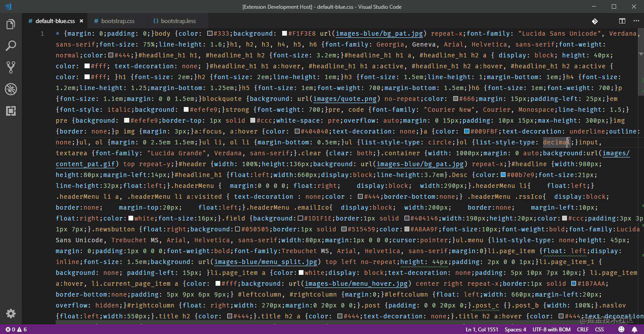Click the "Lucida Grande" string
The image size is (644, 334).
pos(176,153)
